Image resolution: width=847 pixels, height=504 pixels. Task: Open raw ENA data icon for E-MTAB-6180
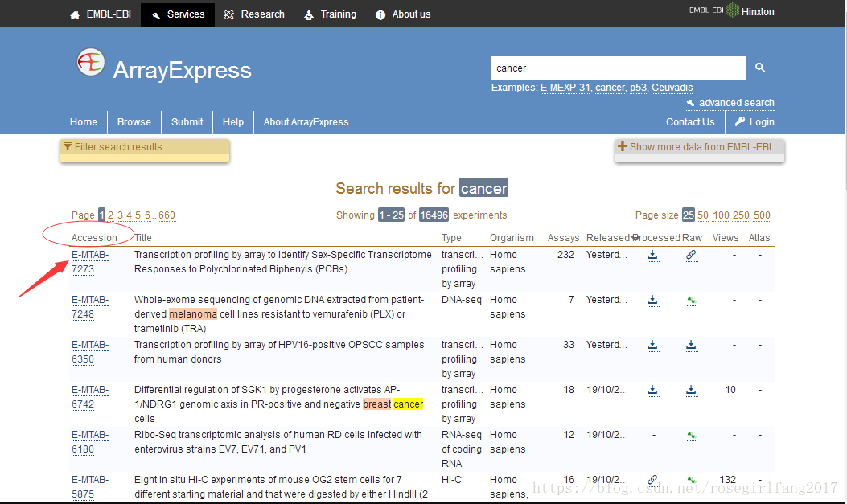tap(692, 435)
